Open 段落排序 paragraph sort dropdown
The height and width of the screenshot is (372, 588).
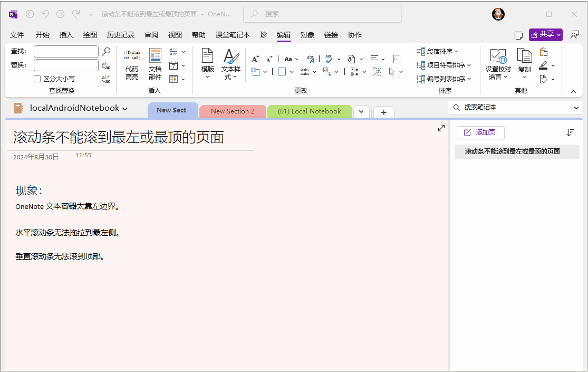tap(437, 51)
